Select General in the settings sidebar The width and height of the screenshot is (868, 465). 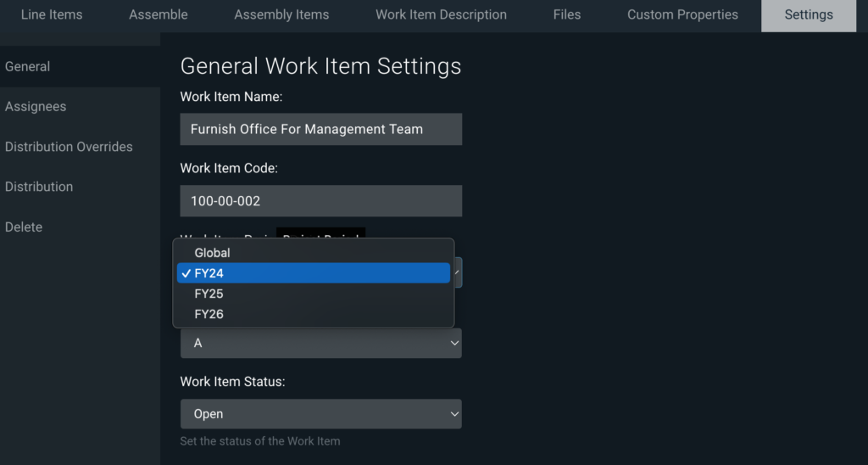[x=81, y=66]
